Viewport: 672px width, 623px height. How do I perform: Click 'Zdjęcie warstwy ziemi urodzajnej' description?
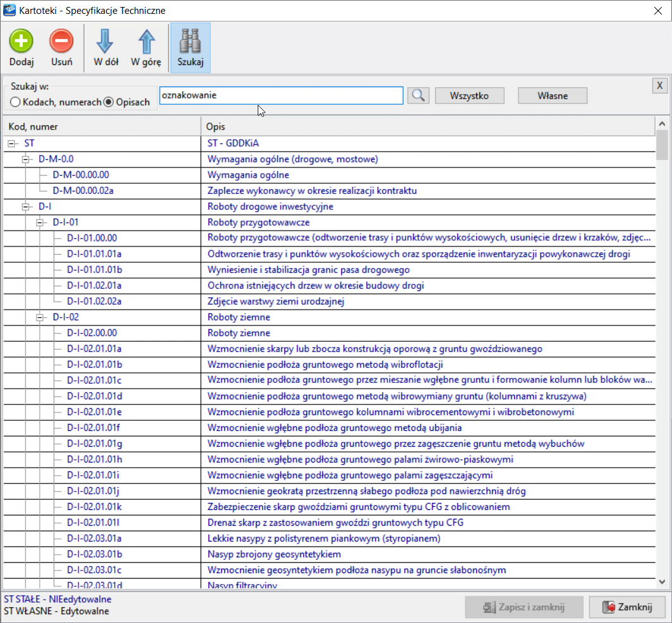click(x=276, y=301)
